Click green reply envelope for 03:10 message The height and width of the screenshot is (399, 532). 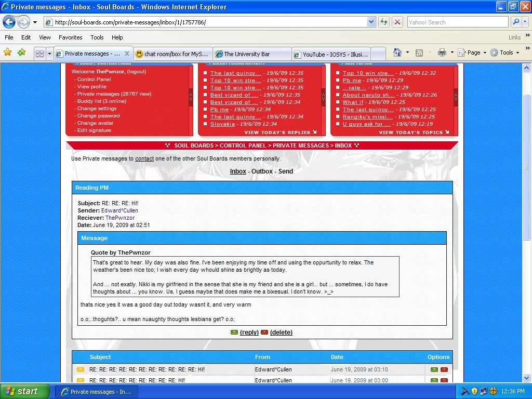coord(434,370)
